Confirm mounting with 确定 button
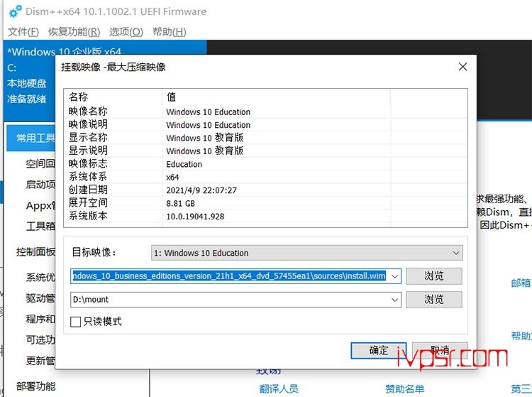 point(379,350)
